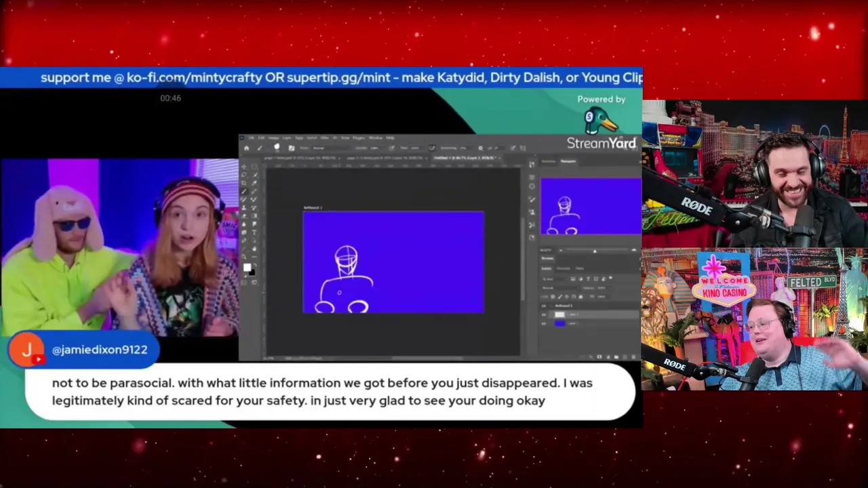
Task: Open the layer Opacity dropdown
Action: click(x=605, y=288)
